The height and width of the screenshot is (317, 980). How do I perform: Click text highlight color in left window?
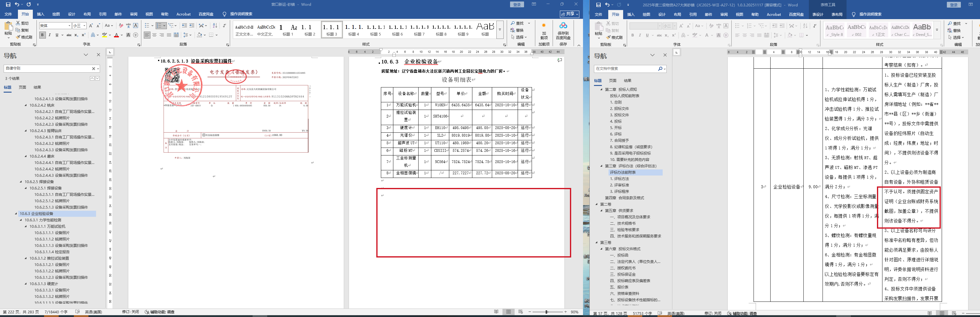coord(104,35)
